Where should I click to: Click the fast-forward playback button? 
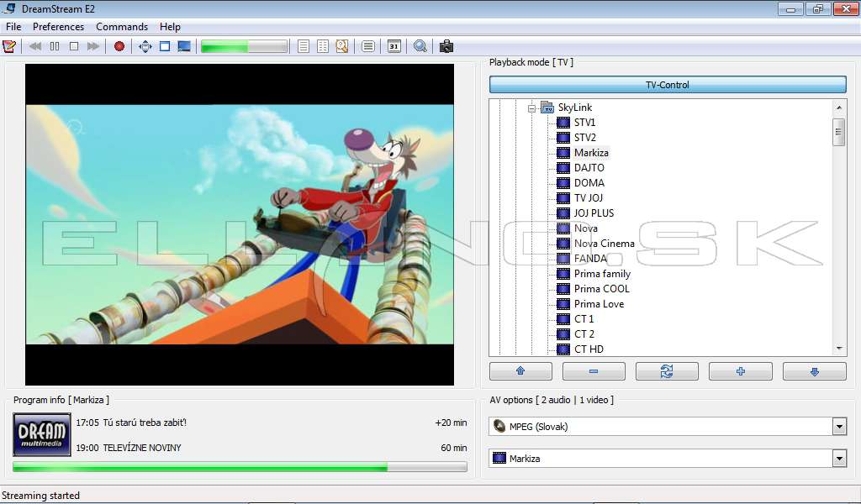(x=93, y=46)
